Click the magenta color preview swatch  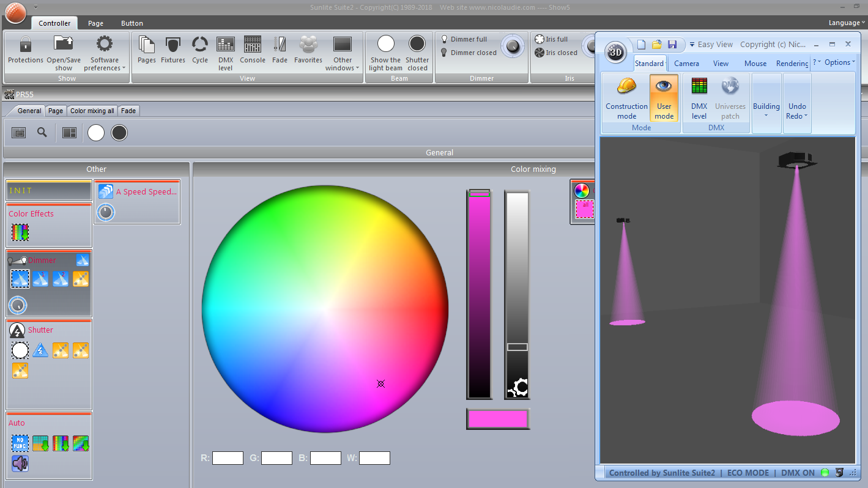point(498,419)
